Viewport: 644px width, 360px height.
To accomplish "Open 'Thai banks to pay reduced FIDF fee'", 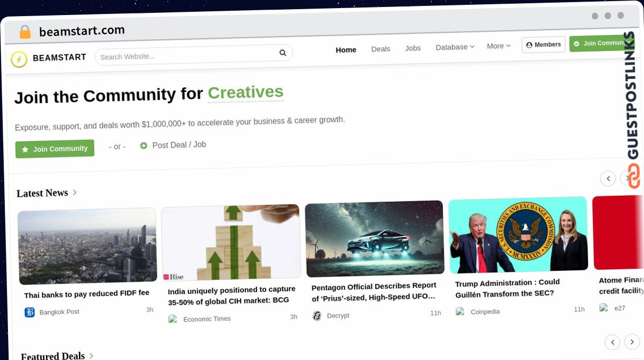I will point(86,294).
